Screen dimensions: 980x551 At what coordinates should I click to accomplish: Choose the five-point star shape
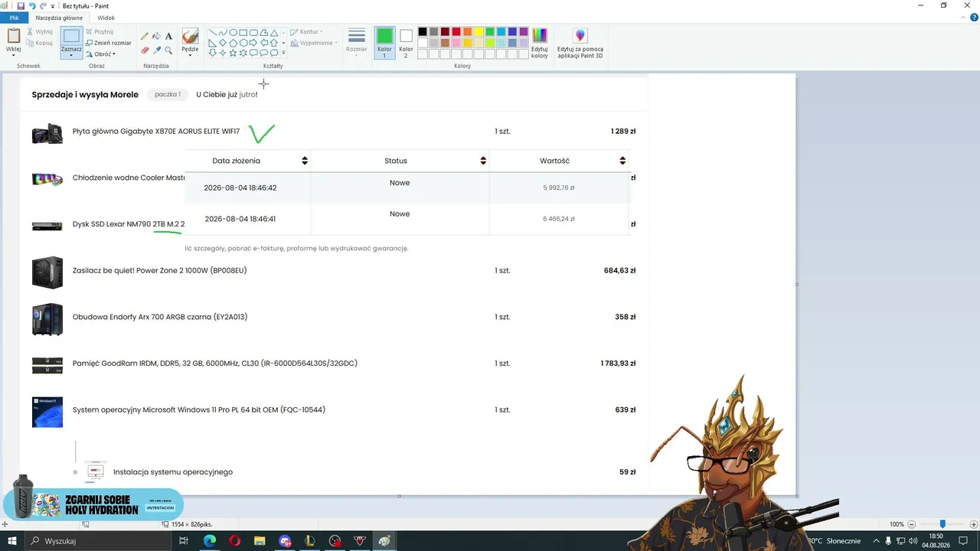coord(233,53)
